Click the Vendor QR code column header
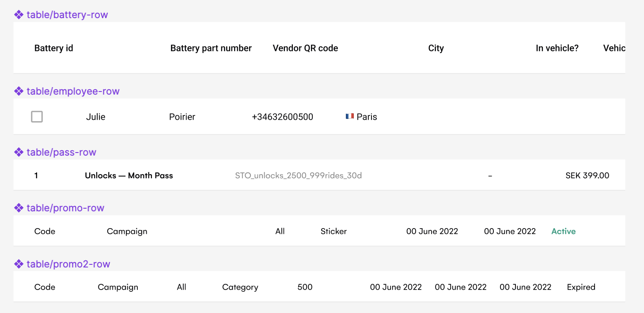This screenshot has width=644, height=313. click(305, 48)
